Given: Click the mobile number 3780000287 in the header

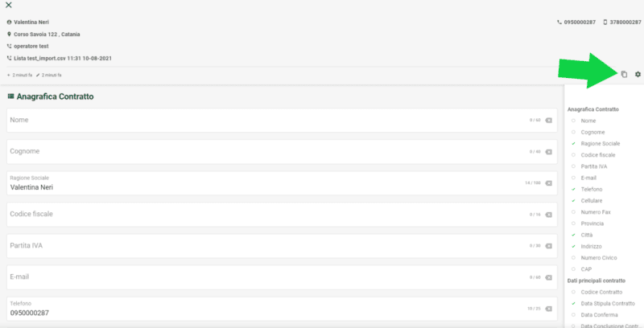Looking at the screenshot, I should click(625, 23).
